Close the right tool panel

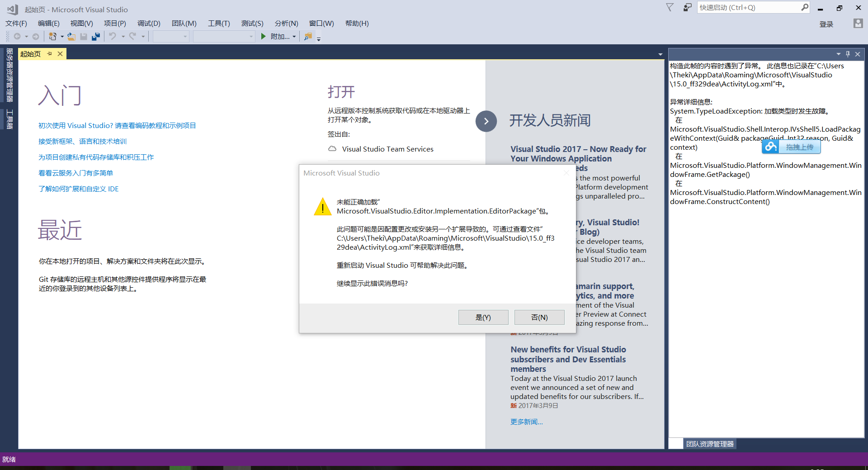pyautogui.click(x=858, y=54)
